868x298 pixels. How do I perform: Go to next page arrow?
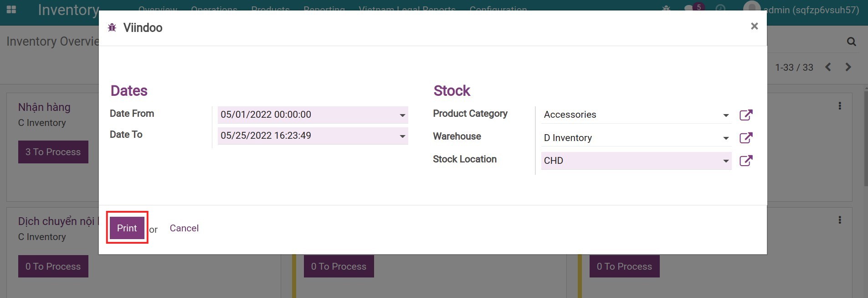pos(848,67)
